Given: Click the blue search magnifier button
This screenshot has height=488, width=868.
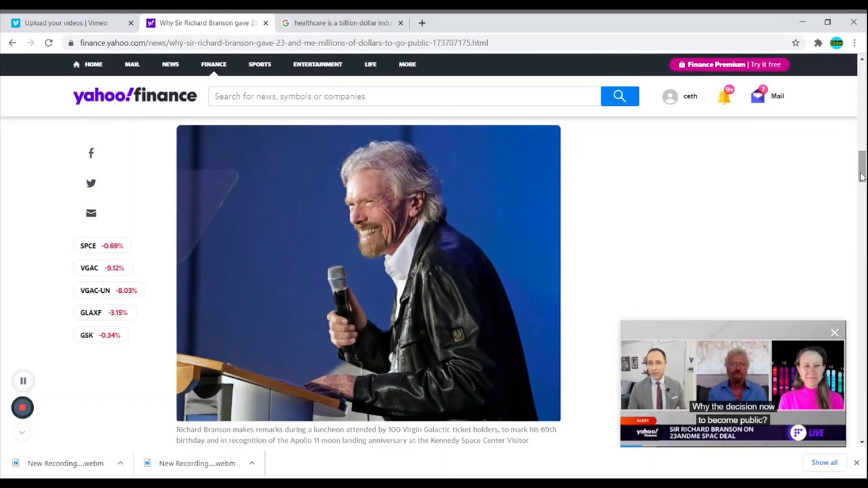Looking at the screenshot, I should pos(620,96).
